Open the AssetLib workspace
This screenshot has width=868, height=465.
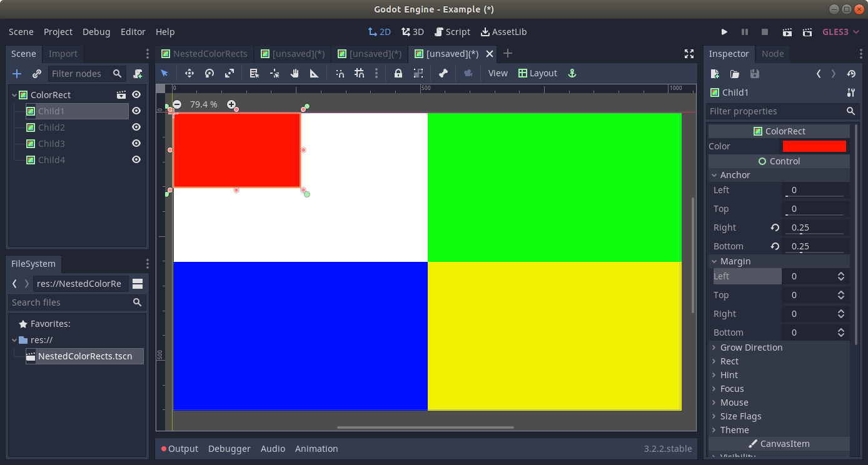(503, 32)
